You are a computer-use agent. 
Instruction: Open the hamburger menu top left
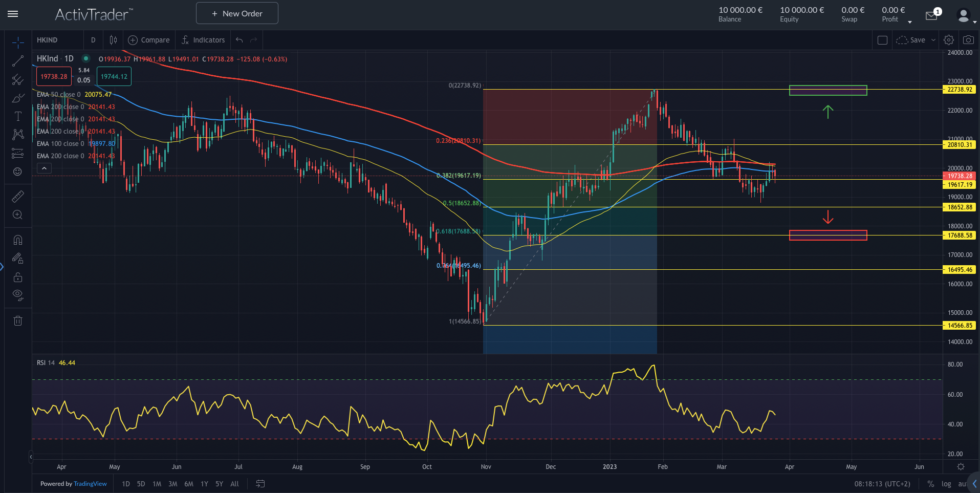tap(13, 14)
